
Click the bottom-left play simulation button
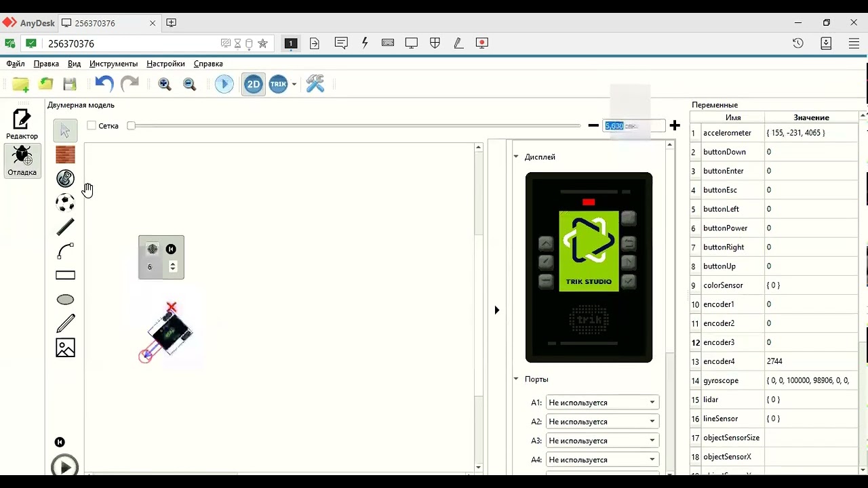point(64,466)
